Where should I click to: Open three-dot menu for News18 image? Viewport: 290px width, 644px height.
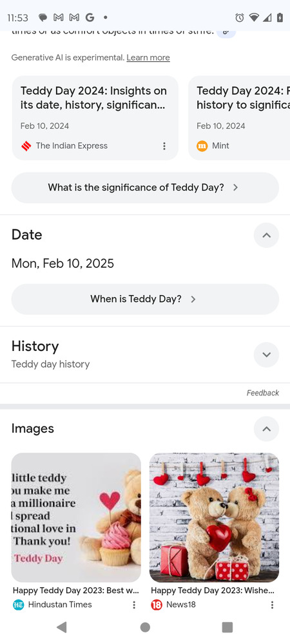(272, 605)
